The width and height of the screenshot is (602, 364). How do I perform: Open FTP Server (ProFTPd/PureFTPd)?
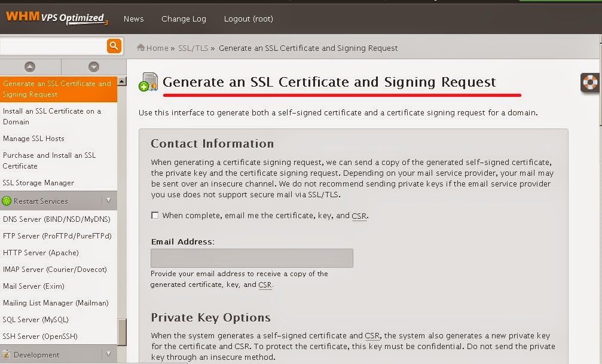click(x=59, y=235)
